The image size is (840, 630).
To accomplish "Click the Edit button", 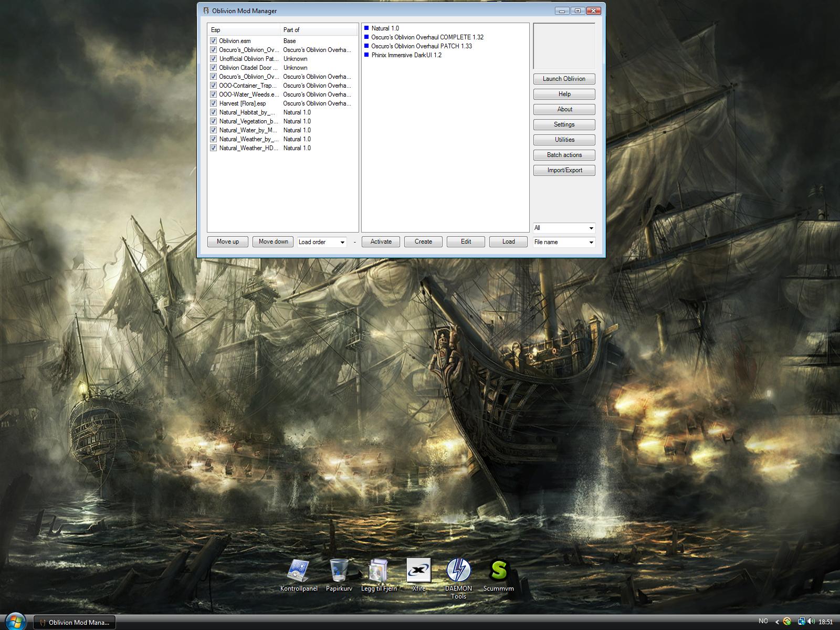I will click(x=466, y=241).
